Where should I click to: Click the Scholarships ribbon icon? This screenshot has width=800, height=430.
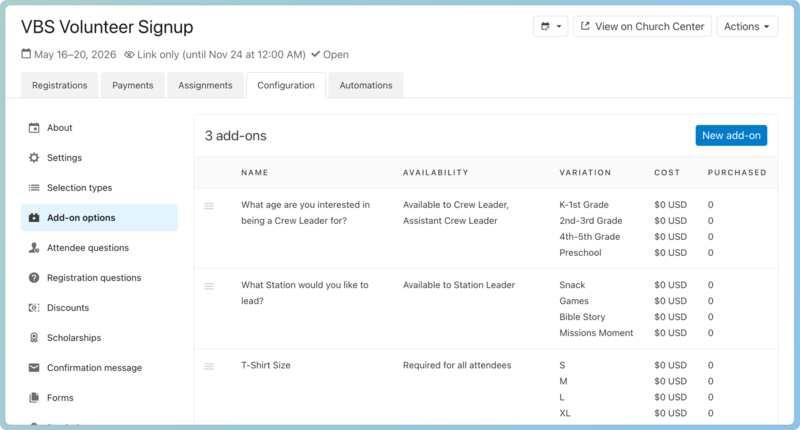[x=34, y=338]
